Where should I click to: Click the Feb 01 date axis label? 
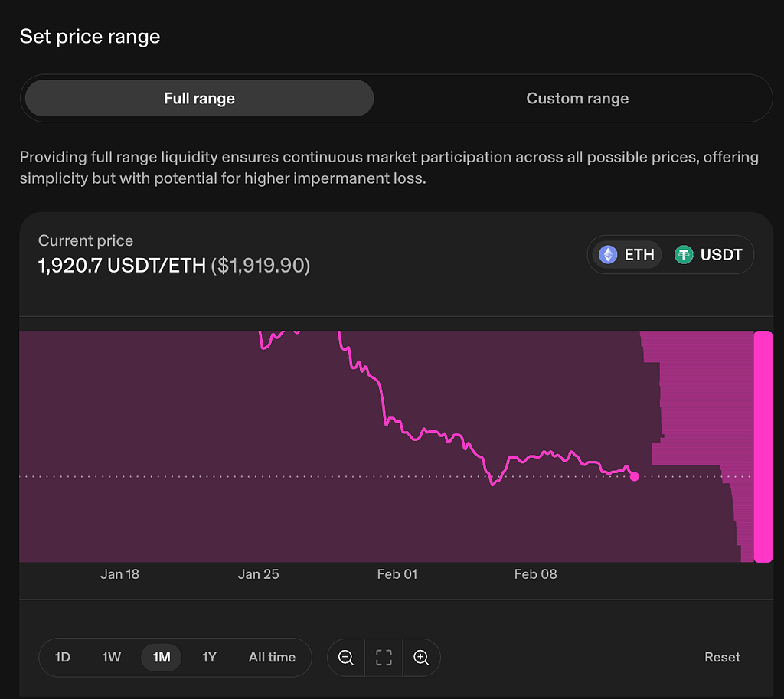(397, 574)
